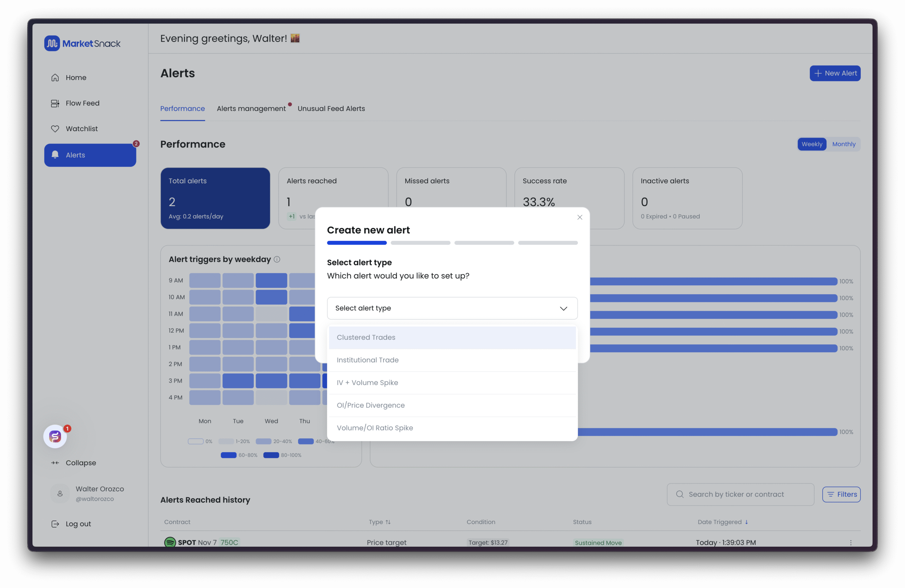905x588 pixels.
Task: Click the Walter Orozco profile avatar
Action: [x=60, y=493]
